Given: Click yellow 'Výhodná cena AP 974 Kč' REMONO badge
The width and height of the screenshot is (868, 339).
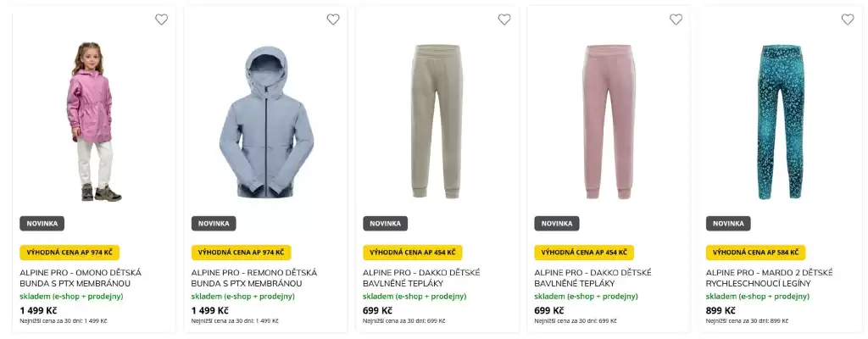Looking at the screenshot, I should click(x=241, y=253).
